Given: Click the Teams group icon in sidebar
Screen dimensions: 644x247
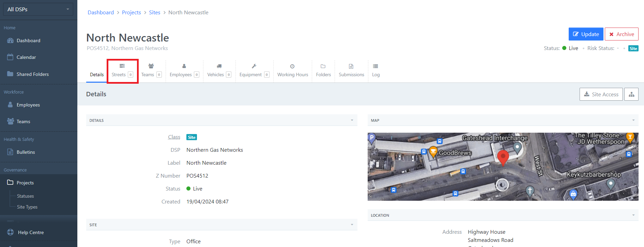Looking at the screenshot, I should 11,121.
